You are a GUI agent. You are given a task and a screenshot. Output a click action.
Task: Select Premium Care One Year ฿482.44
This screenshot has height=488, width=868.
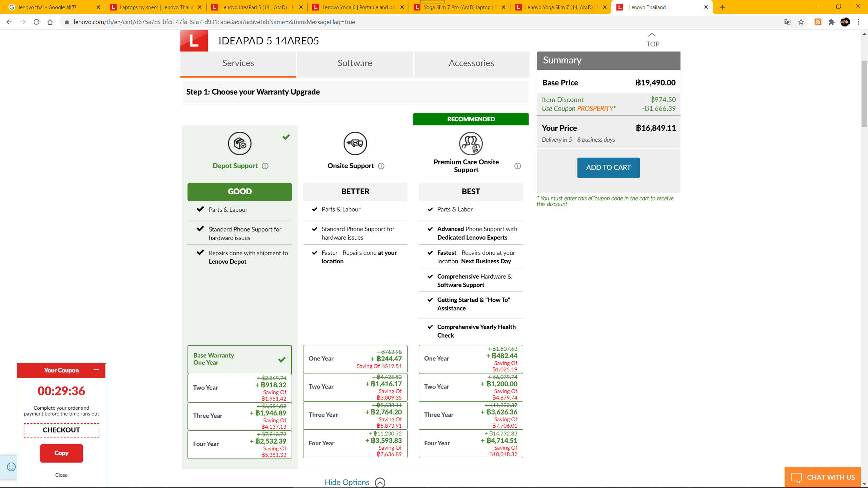(471, 359)
